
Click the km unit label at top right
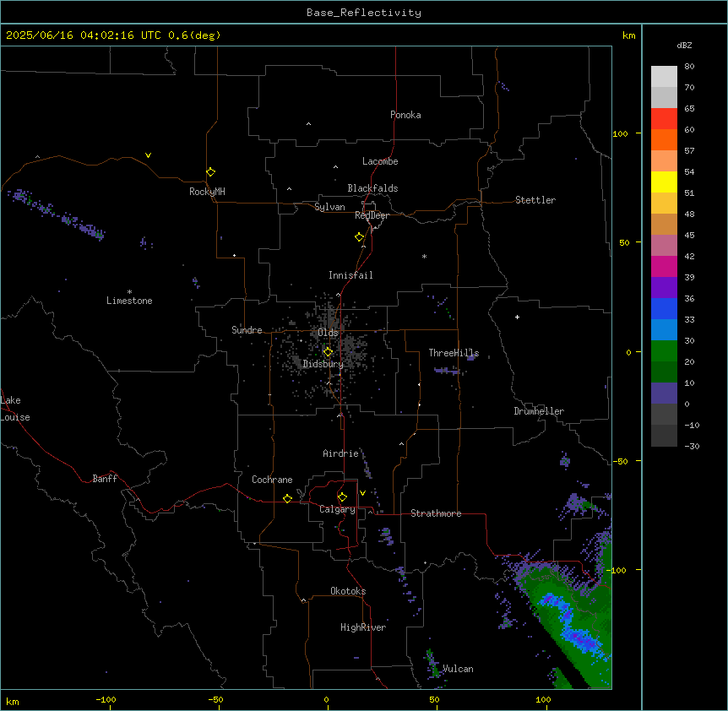628,35
